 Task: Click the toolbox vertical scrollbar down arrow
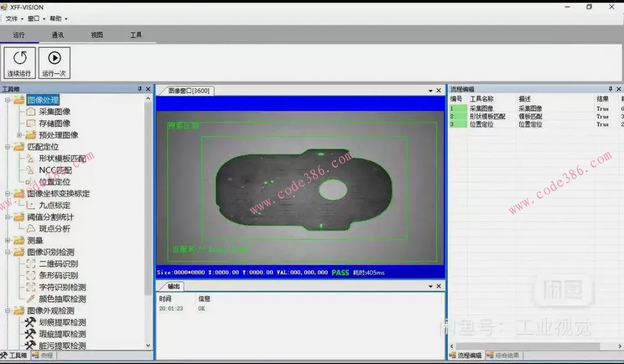(148, 345)
